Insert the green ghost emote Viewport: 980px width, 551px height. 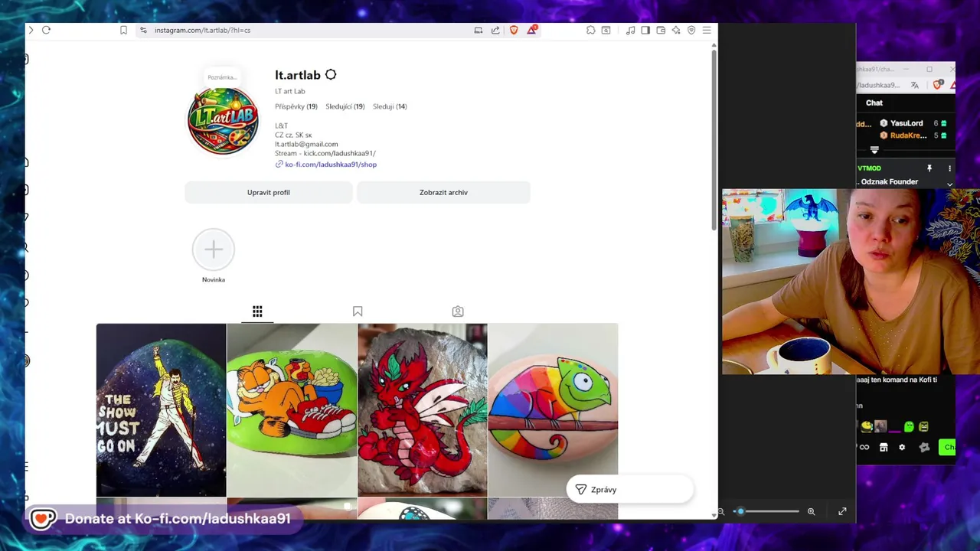[909, 427]
